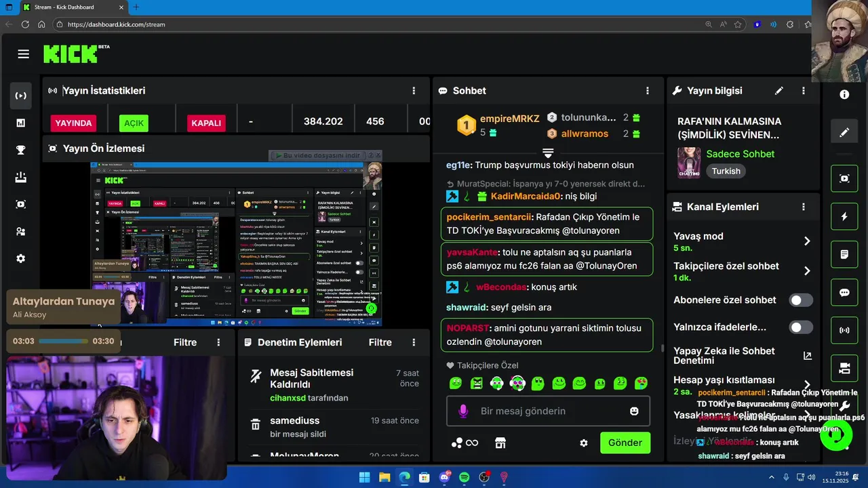This screenshot has width=868, height=488.
Task: Open Kanal Eylemleri three-dot menu
Action: pyautogui.click(x=804, y=207)
